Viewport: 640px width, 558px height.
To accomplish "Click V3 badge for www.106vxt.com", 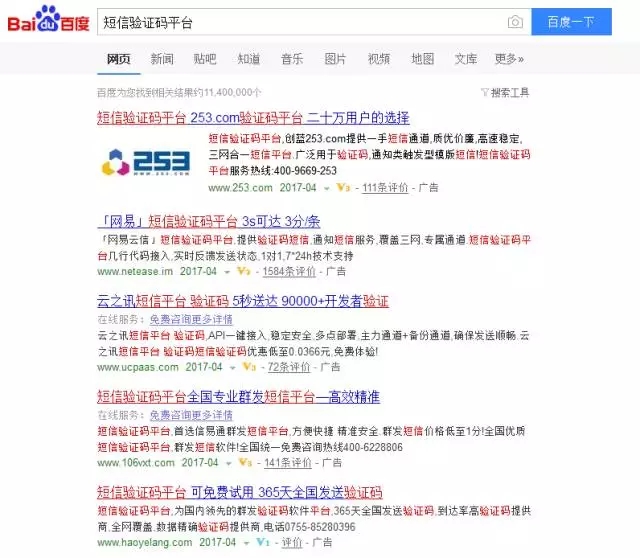I will (245, 462).
